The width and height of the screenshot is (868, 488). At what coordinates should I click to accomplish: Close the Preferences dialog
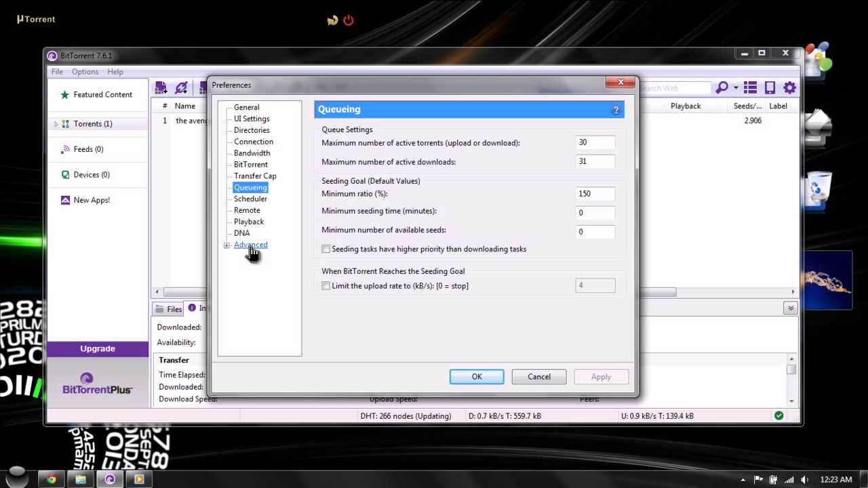620,83
